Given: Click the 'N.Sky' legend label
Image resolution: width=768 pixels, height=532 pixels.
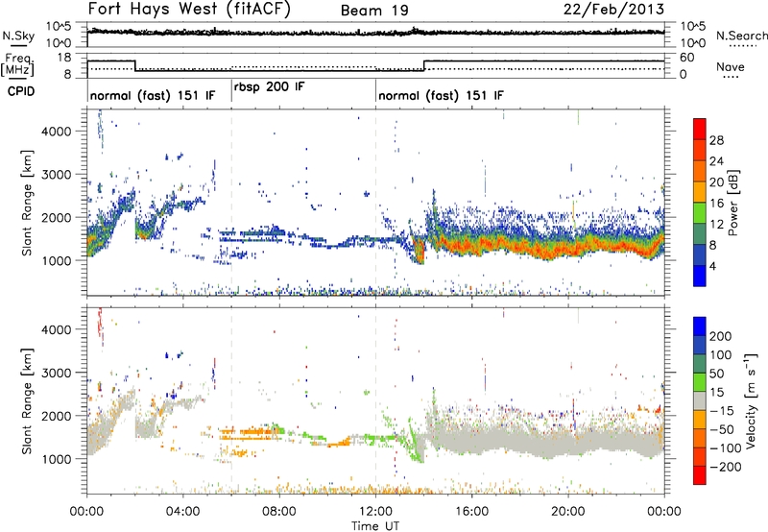Looking at the screenshot, I should point(18,36).
